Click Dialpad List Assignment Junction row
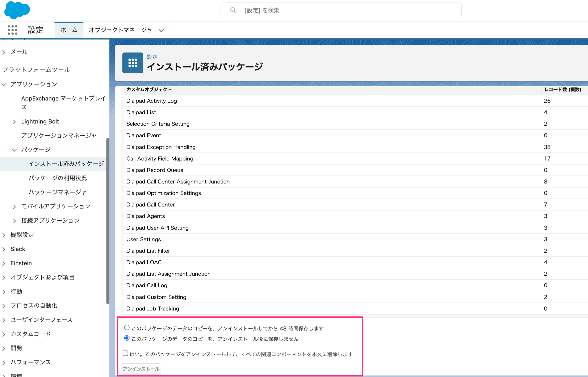 click(x=356, y=274)
